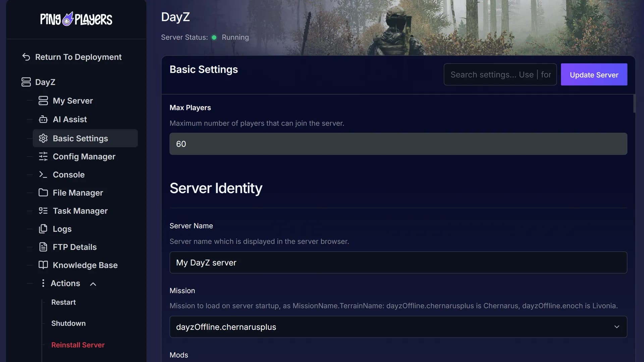Click Shutdown under Actions
This screenshot has width=644, height=362.
(x=68, y=323)
